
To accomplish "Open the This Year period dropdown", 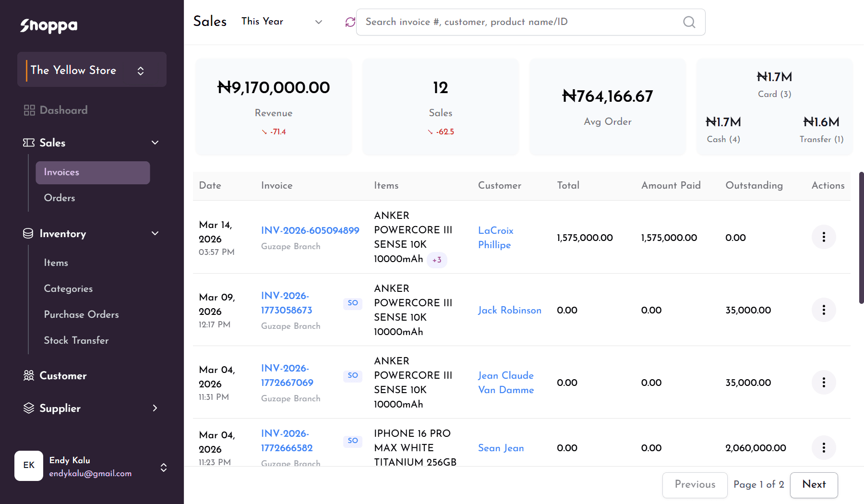I will click(x=283, y=22).
